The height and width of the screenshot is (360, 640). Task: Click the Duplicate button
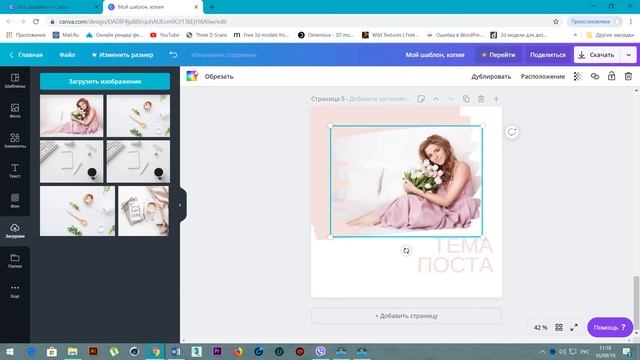[x=491, y=76]
